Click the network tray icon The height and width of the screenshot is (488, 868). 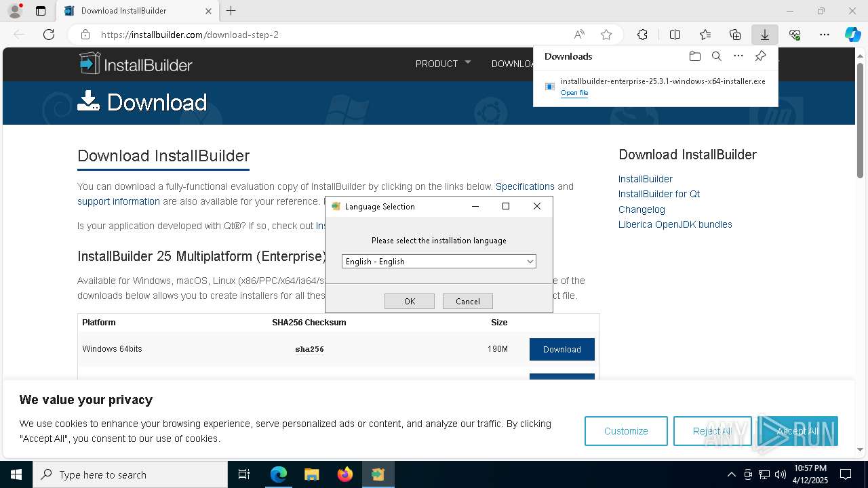pos(764,474)
